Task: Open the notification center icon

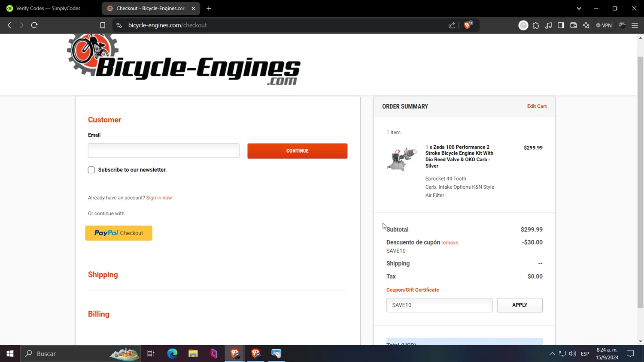Action: pos(630,354)
